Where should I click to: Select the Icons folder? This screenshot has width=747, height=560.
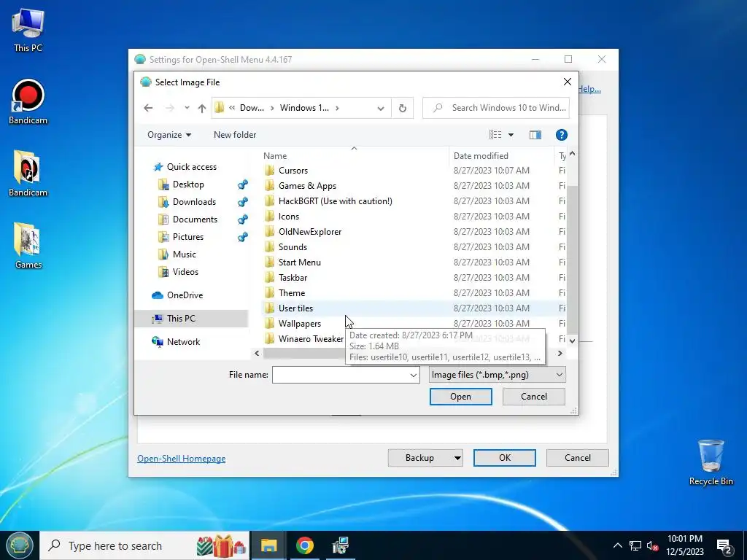[289, 216]
